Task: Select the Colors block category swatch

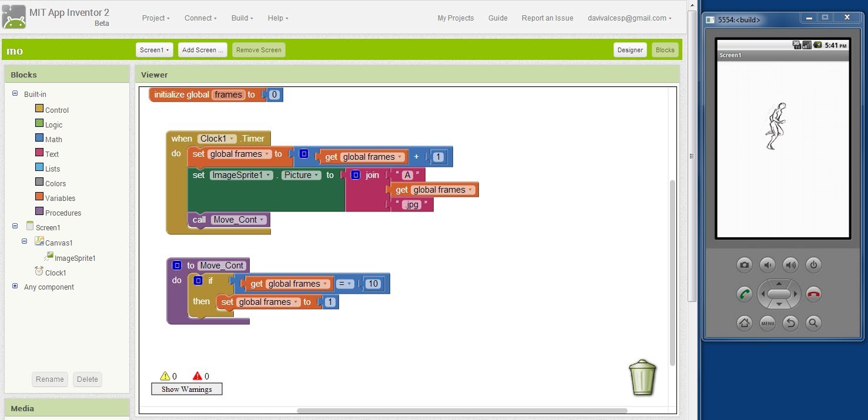Action: pyautogui.click(x=39, y=183)
